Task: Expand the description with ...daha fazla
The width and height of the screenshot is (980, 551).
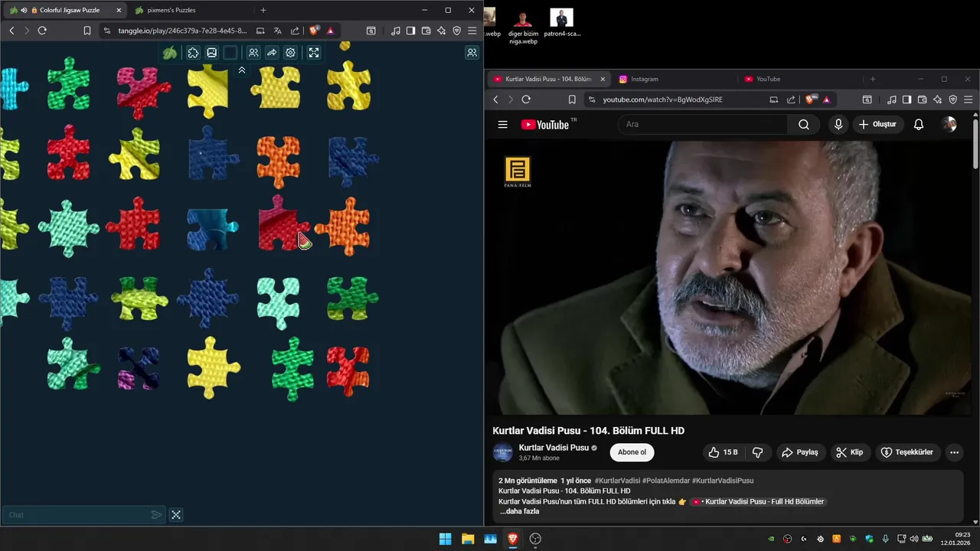Action: coord(520,511)
